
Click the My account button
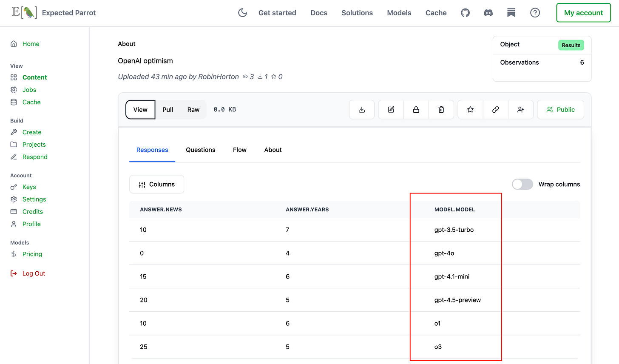coord(583,13)
